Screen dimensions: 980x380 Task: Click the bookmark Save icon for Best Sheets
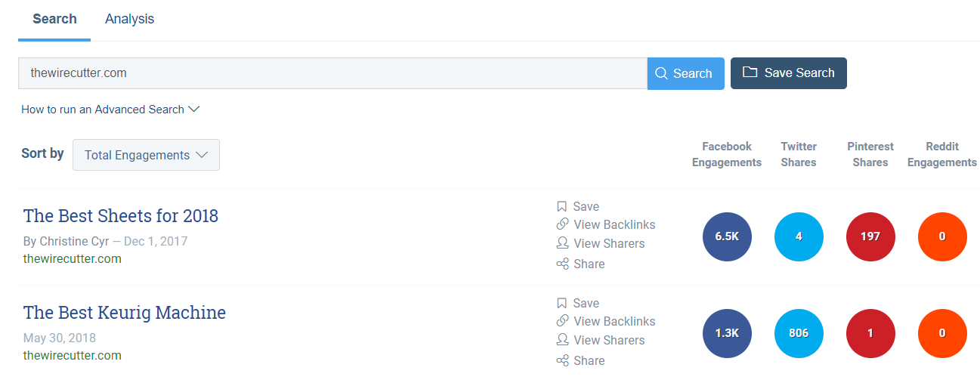pyautogui.click(x=561, y=206)
